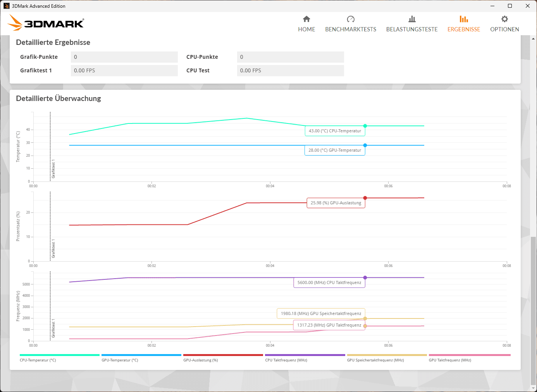
Task: Toggle GPU Taktfrequenz legend swatch
Action: tap(470, 355)
